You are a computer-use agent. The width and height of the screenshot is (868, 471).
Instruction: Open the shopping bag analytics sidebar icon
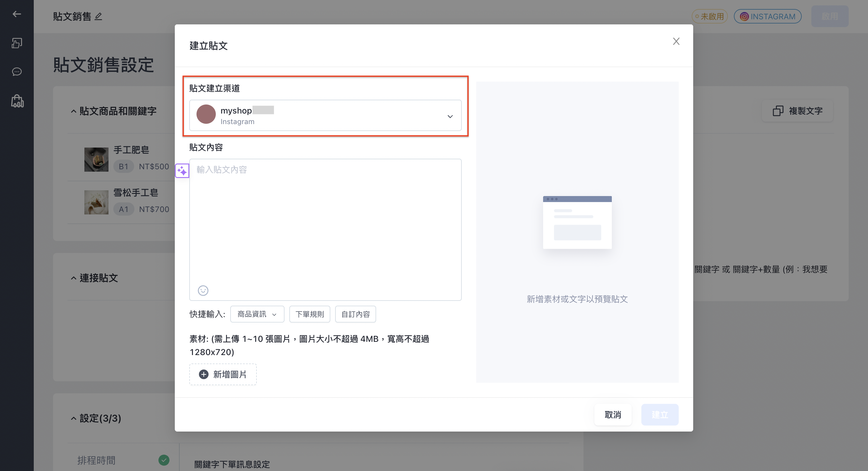coord(17,101)
